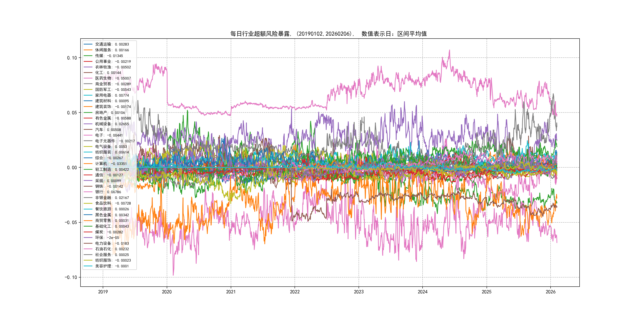
Task: Click the chart title text
Action: (329, 34)
